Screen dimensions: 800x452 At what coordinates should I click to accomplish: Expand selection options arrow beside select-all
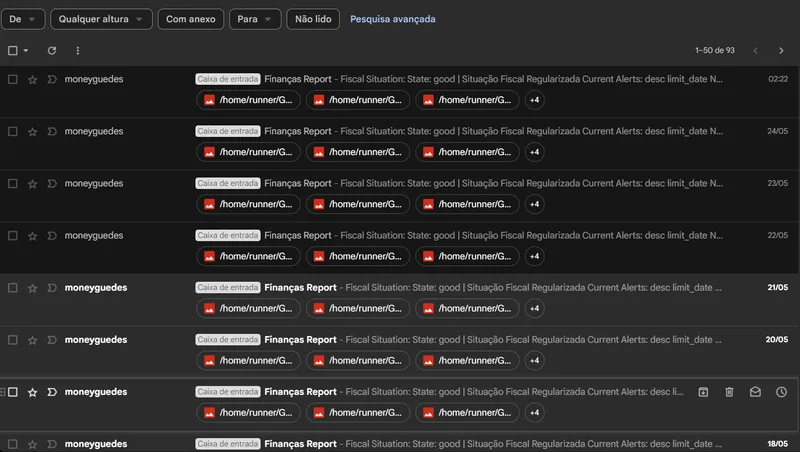tap(26, 51)
